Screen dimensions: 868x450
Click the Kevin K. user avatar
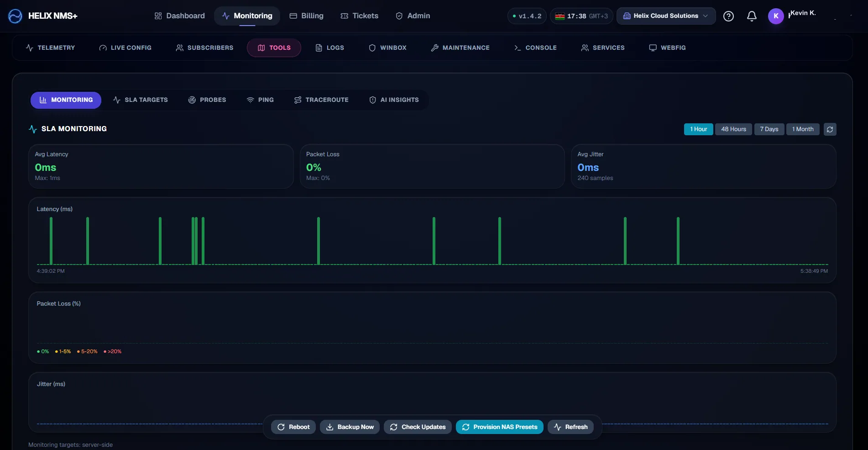point(776,16)
